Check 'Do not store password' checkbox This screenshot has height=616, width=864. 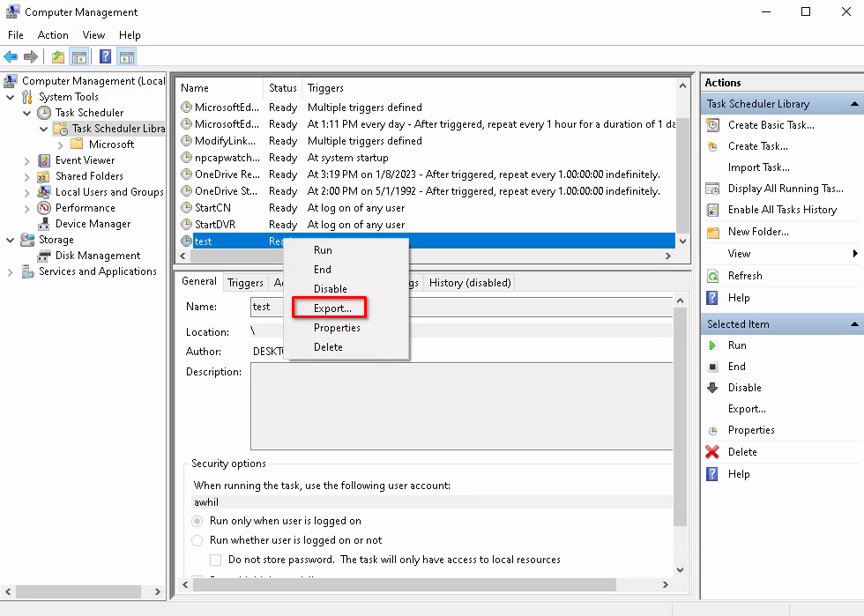pos(215,560)
